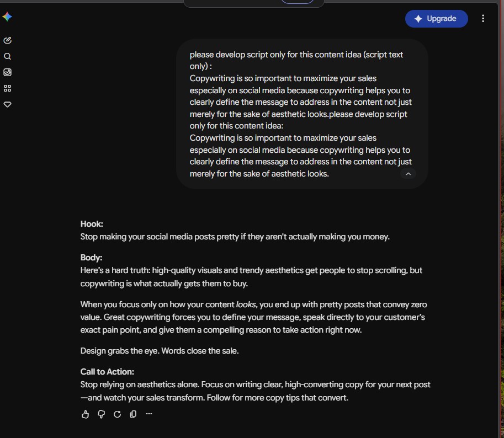Open more response options via the ellipsis
Screen dimensions: 504x438
pos(149,414)
